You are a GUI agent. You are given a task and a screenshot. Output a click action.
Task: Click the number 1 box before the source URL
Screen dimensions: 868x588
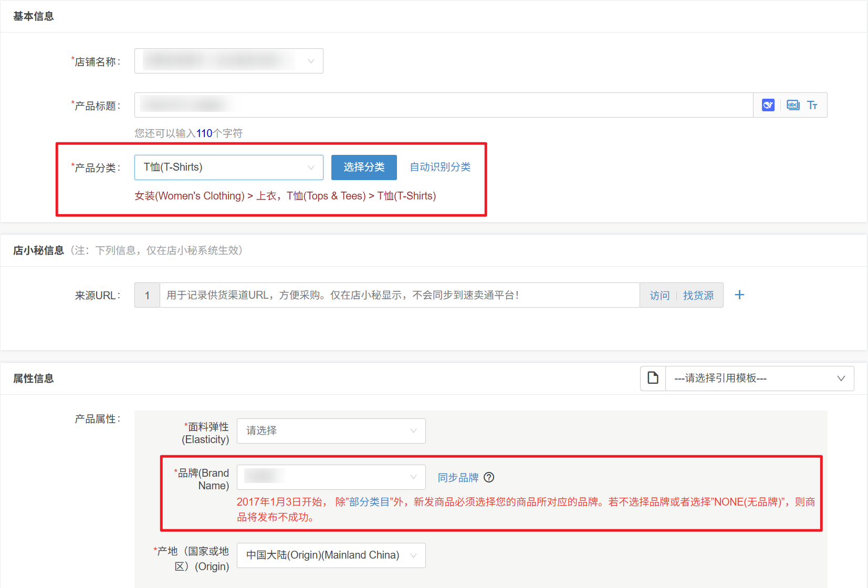(147, 295)
